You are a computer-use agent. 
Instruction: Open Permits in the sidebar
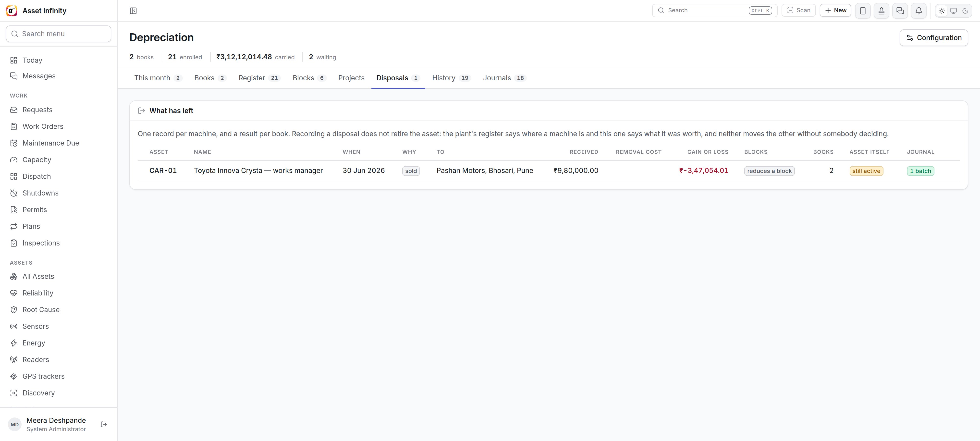pyautogui.click(x=59, y=210)
